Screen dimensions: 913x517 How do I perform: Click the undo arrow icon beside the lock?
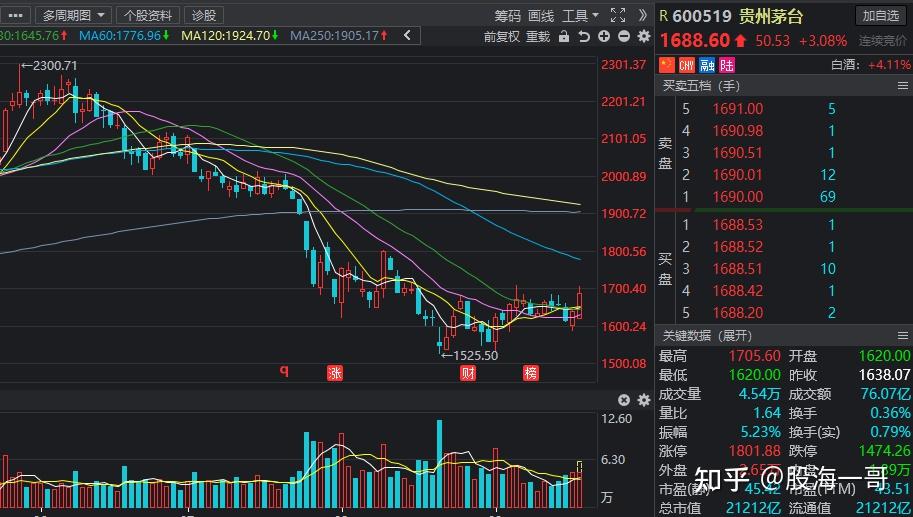[584, 36]
